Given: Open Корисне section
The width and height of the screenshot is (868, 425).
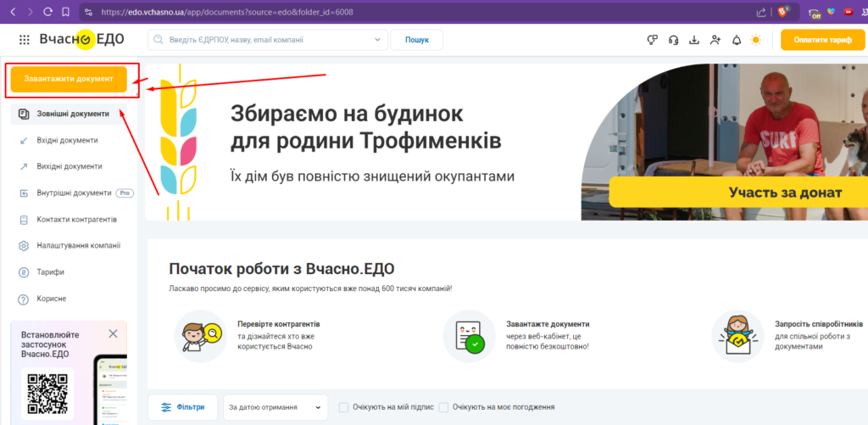Looking at the screenshot, I should [x=52, y=299].
